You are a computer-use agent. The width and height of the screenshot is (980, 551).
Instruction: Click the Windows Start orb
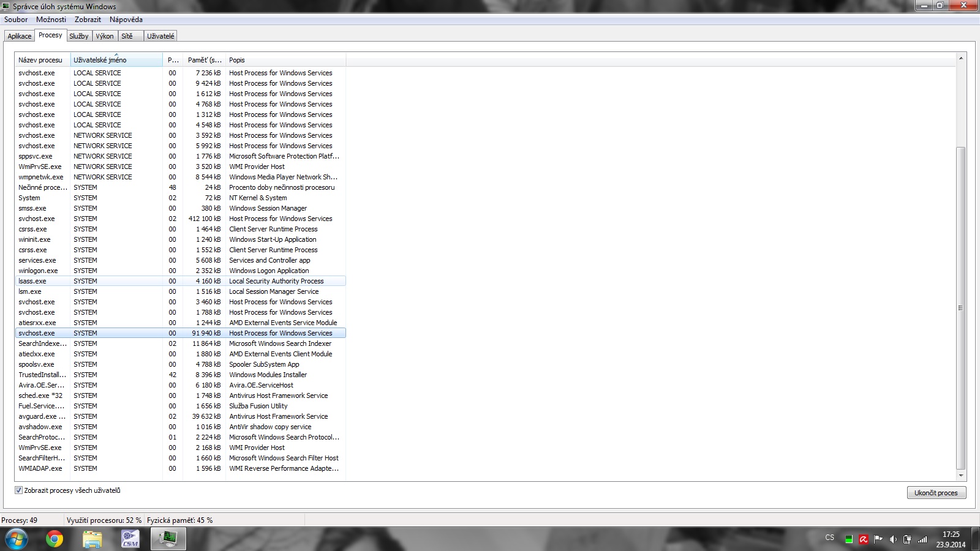17,539
